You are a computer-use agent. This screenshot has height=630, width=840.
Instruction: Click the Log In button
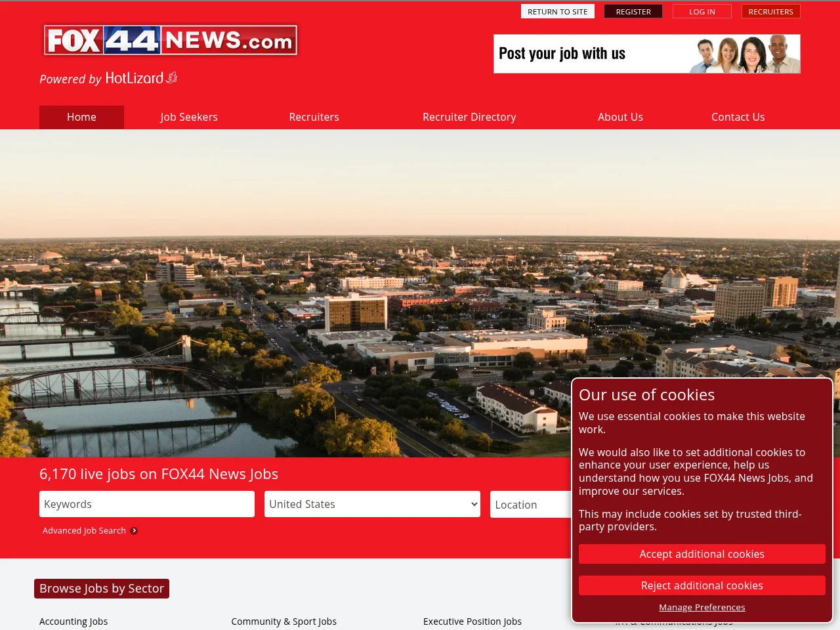pyautogui.click(x=702, y=11)
